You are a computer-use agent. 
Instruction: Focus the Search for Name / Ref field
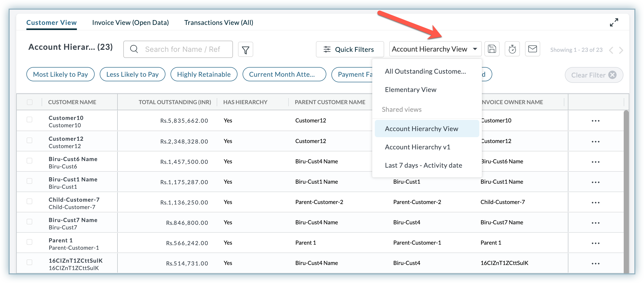[178, 49]
